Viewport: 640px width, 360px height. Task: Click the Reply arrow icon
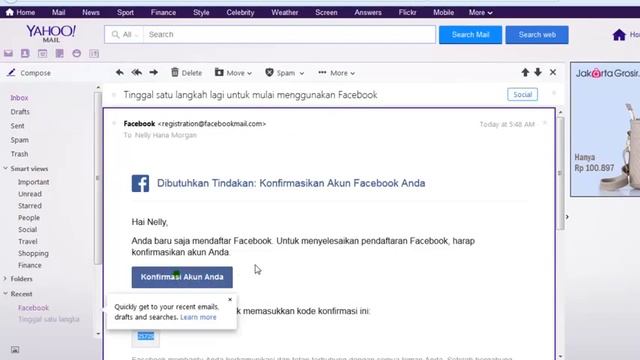pos(120,73)
